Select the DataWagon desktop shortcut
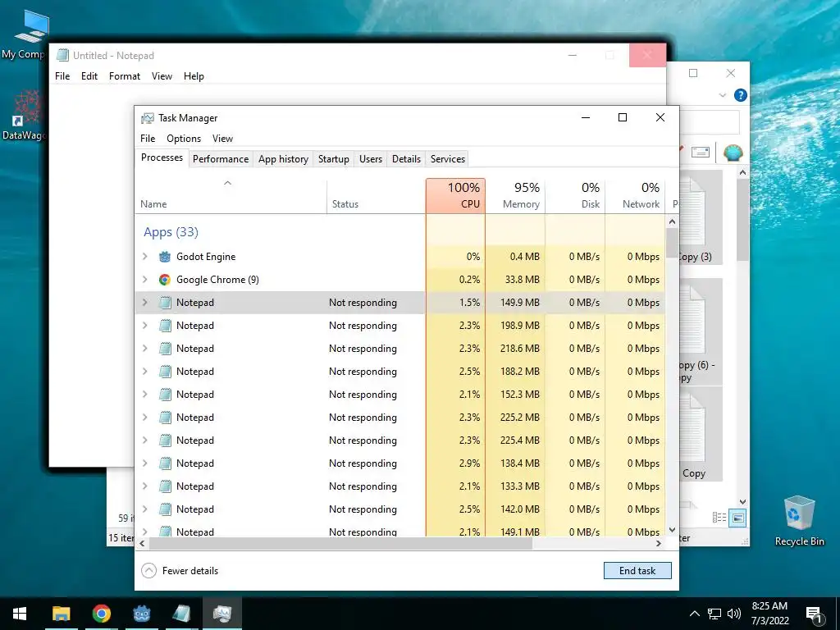 pyautogui.click(x=24, y=115)
